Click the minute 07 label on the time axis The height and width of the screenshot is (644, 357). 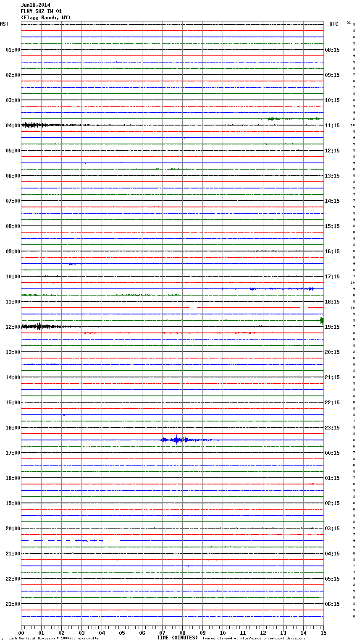pyautogui.click(x=162, y=633)
